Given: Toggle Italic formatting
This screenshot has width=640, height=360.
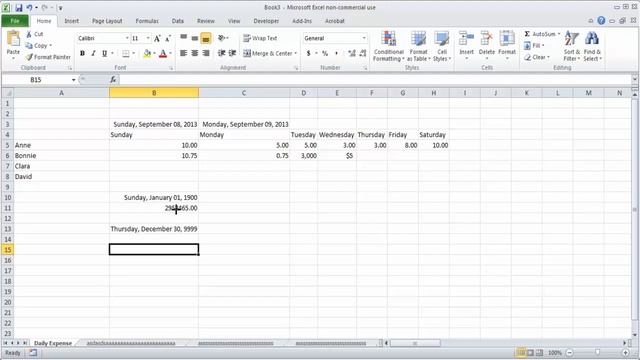Looking at the screenshot, I should (x=93, y=53).
